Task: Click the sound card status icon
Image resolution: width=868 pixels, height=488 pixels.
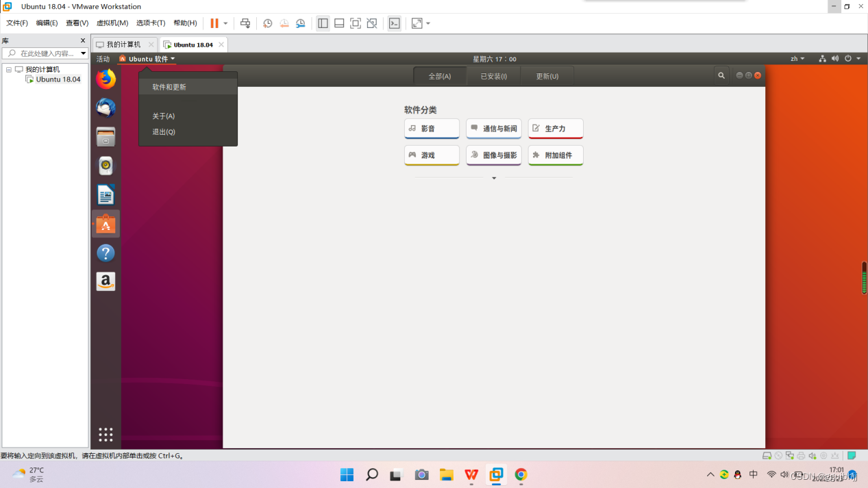Action: [x=812, y=456]
